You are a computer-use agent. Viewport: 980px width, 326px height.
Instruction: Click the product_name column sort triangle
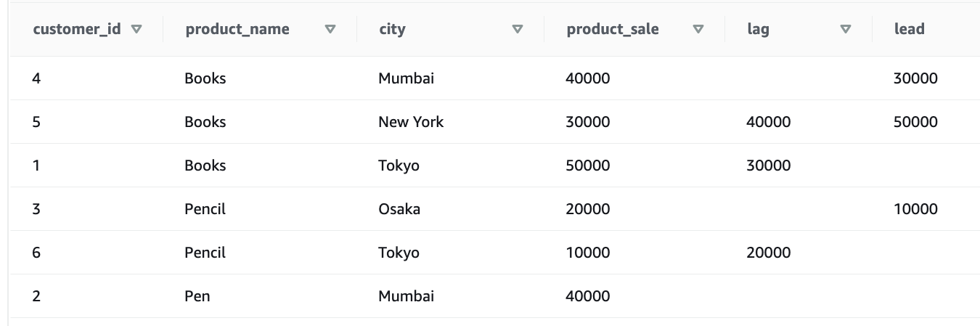pos(330,30)
